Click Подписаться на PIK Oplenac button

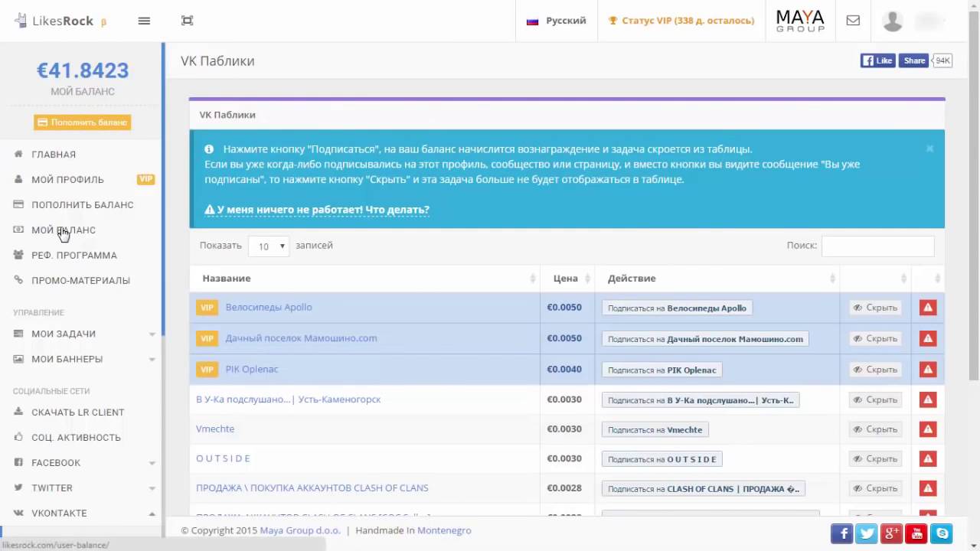pyautogui.click(x=661, y=370)
